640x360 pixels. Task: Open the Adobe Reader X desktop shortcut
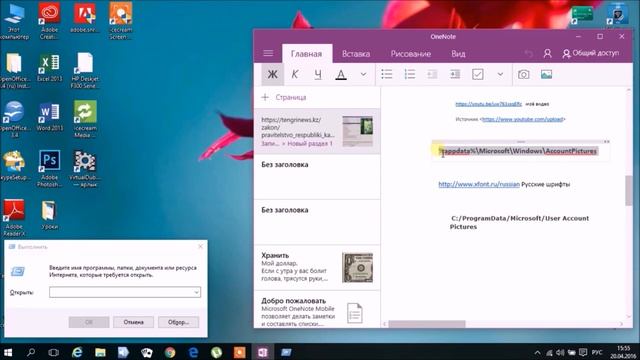coord(14,218)
